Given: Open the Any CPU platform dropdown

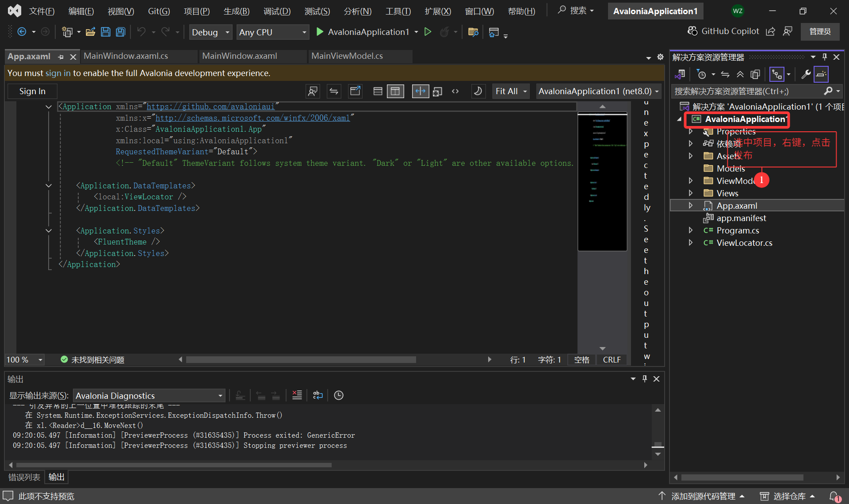Looking at the screenshot, I should click(273, 32).
